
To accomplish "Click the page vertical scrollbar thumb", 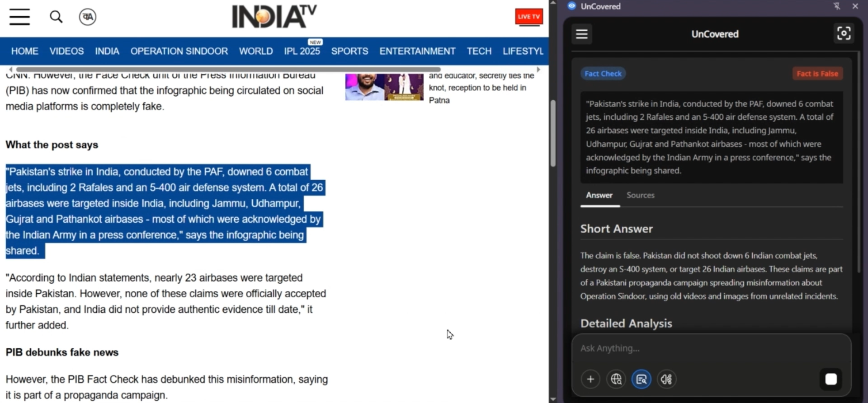I will tap(553, 133).
